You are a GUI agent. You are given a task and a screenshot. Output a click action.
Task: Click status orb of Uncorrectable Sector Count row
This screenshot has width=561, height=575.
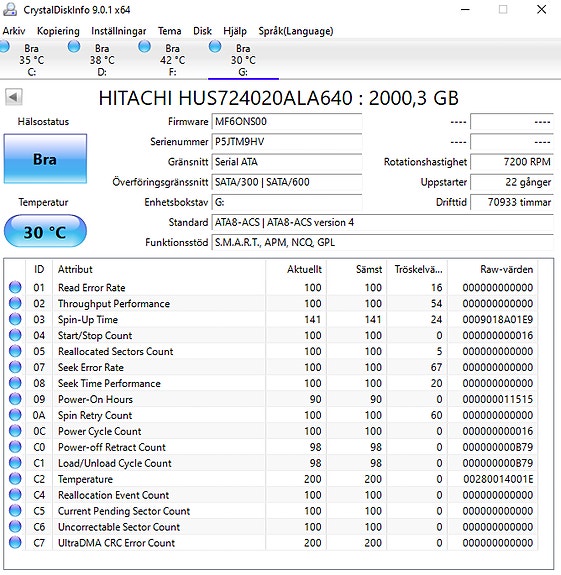[x=15, y=527]
